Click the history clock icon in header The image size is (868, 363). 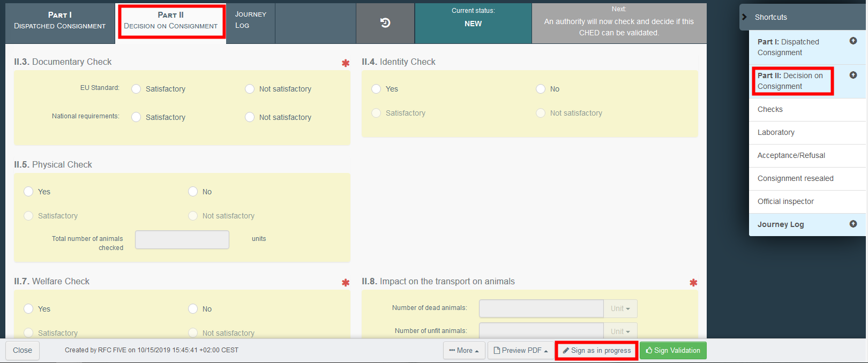[x=385, y=23]
